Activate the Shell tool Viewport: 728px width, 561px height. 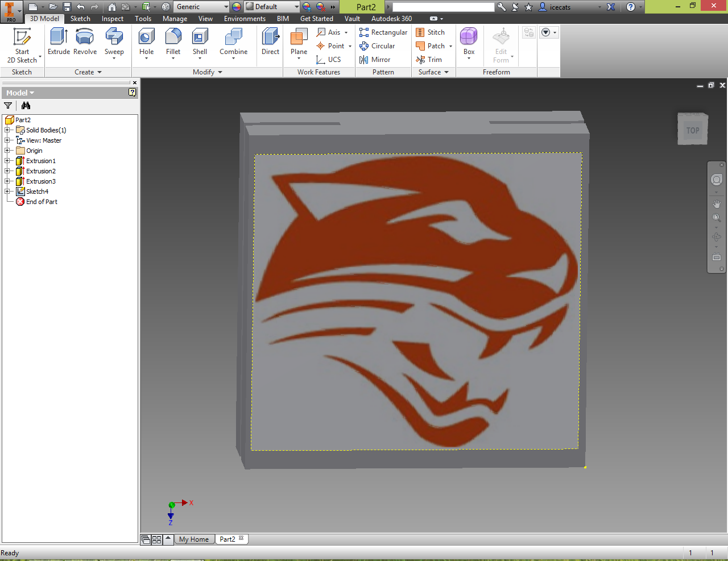[200, 42]
